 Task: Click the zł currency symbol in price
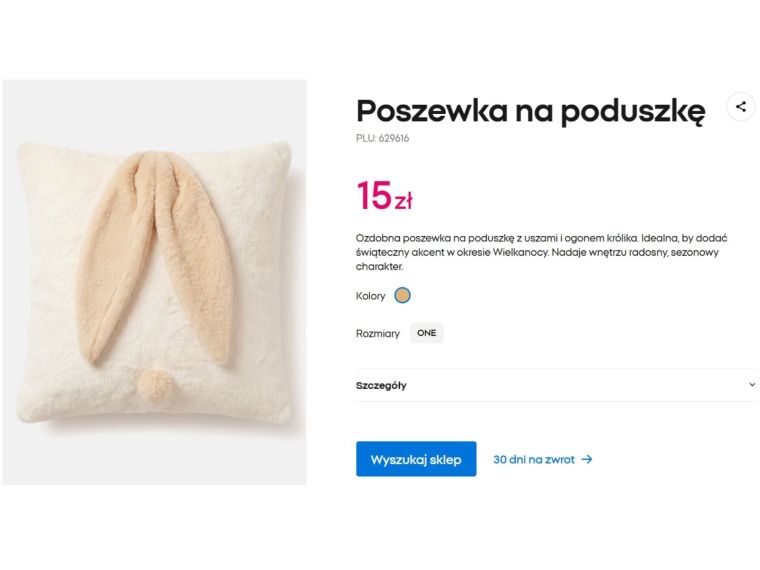click(x=403, y=201)
